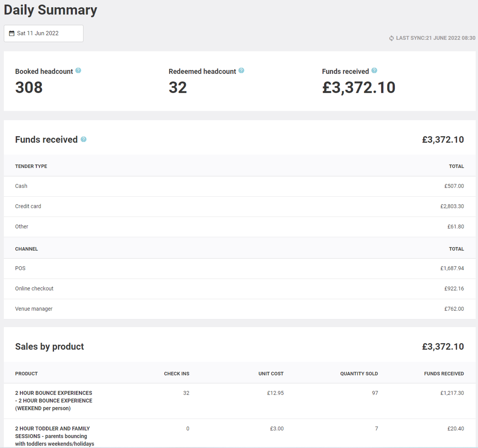The width and height of the screenshot is (478, 448).
Task: Click the Other tender type row
Action: click(x=22, y=227)
